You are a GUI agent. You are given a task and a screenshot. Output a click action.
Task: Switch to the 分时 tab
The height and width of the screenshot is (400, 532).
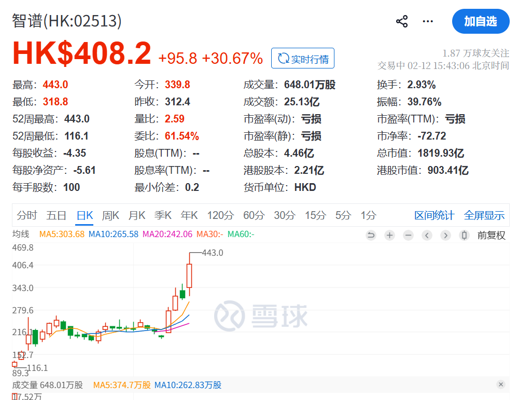tap(27, 215)
